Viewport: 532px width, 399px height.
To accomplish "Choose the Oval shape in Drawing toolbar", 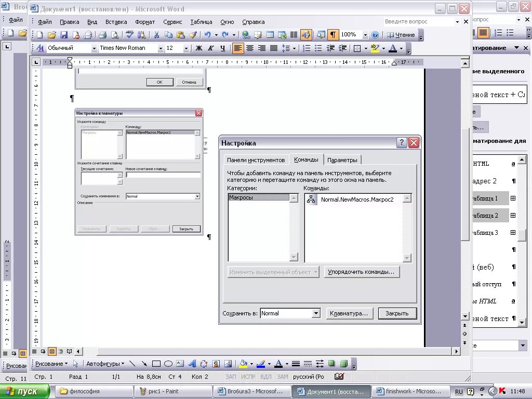I will pyautogui.click(x=168, y=364).
